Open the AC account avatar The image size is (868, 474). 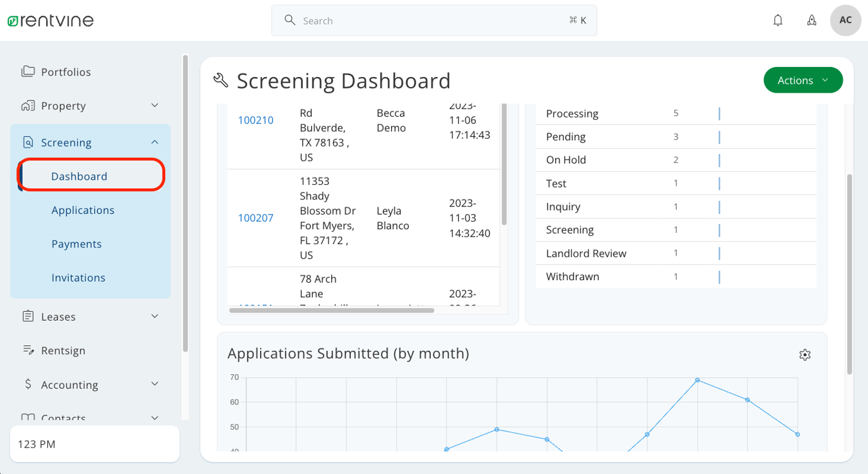pyautogui.click(x=845, y=20)
